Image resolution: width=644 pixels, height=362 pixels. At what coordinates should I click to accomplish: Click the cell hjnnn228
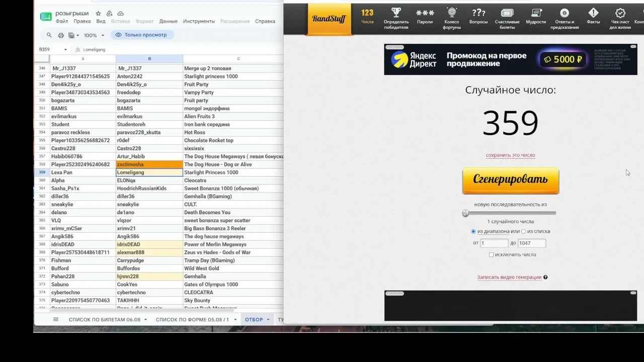pos(149,277)
